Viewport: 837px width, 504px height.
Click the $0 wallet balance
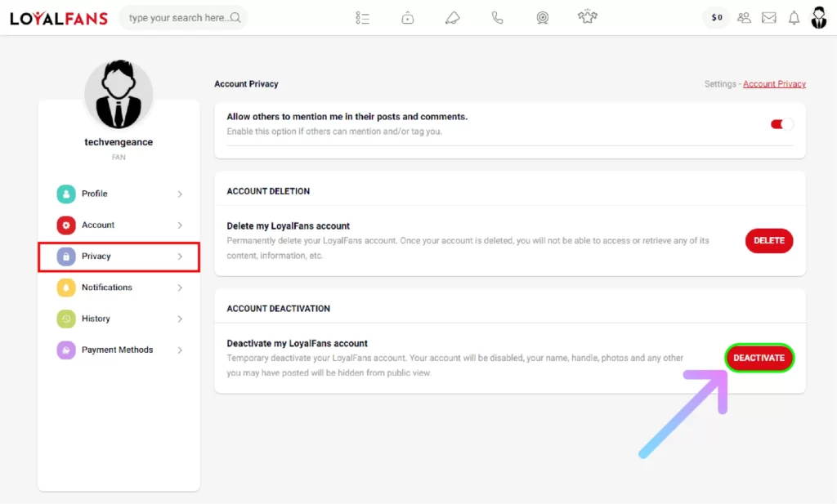tap(716, 18)
